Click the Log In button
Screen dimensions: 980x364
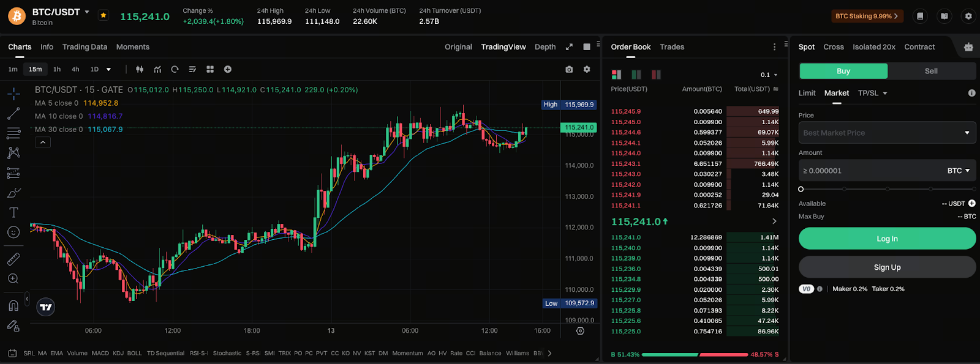(887, 239)
